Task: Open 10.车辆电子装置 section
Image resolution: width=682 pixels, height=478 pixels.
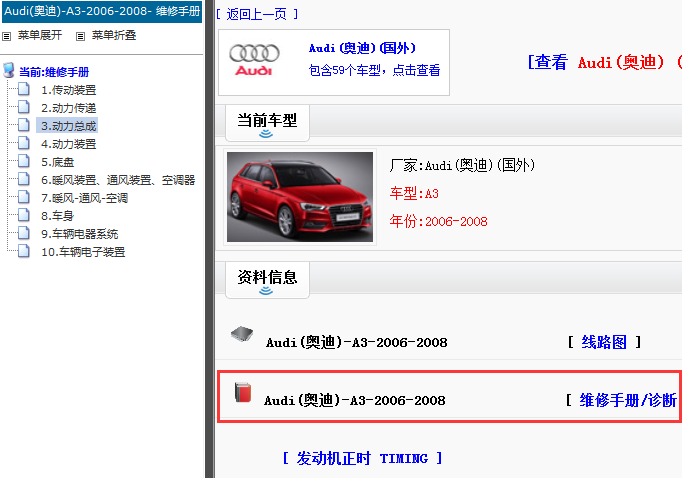Action: pyautogui.click(x=83, y=252)
